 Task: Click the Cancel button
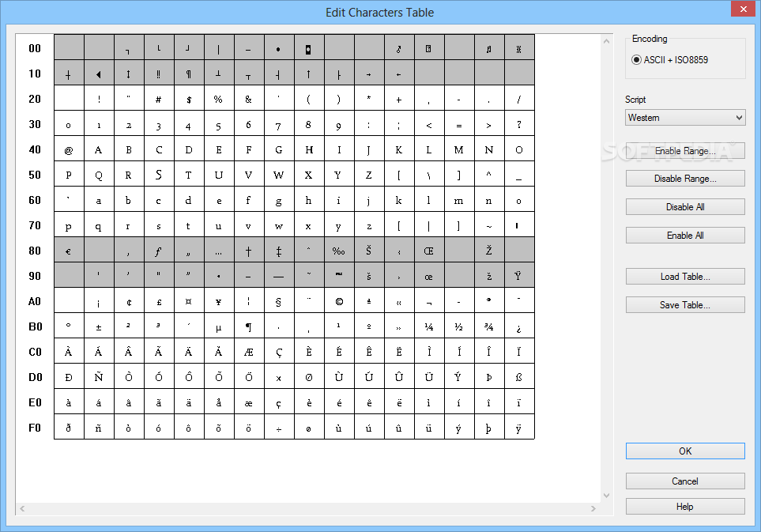[685, 481]
